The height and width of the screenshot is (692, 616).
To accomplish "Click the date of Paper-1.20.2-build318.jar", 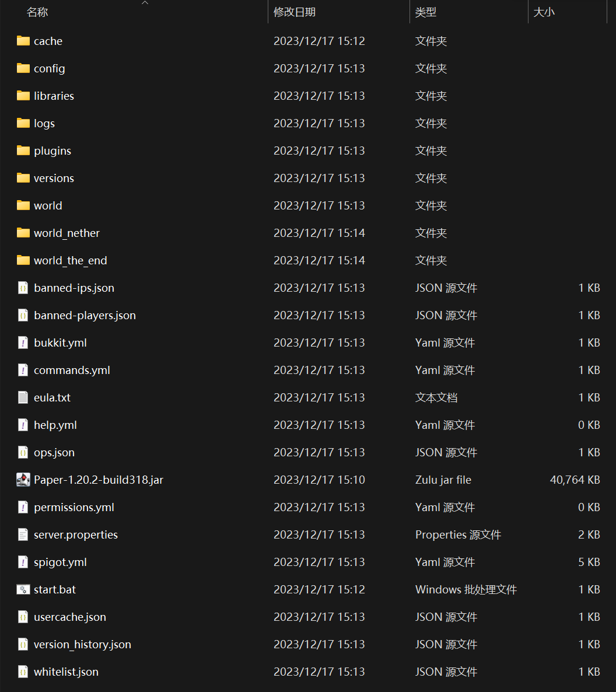I will point(319,480).
